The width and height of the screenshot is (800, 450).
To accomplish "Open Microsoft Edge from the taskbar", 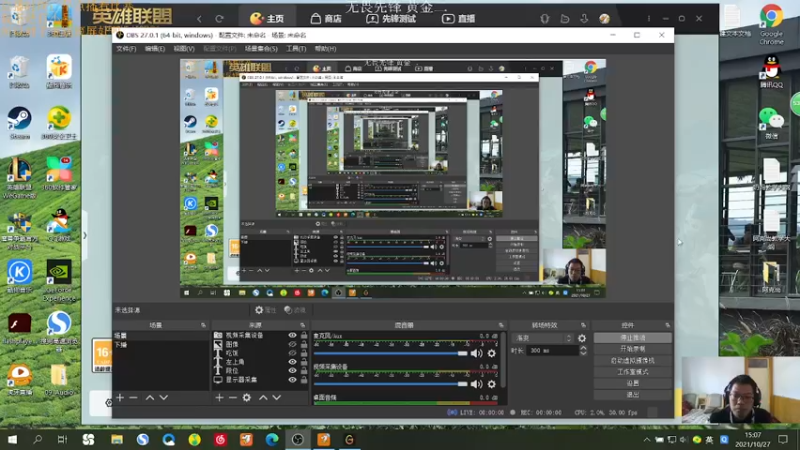I will pos(272,439).
